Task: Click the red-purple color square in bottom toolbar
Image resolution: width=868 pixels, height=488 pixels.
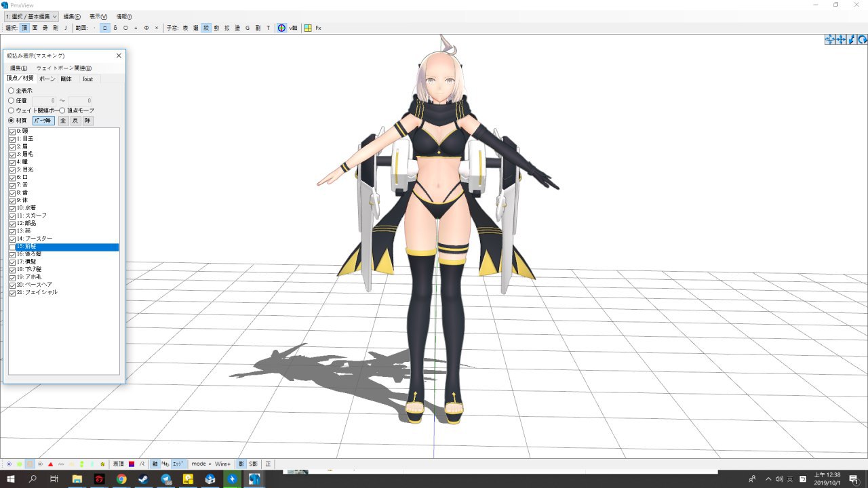Action: pos(132,464)
